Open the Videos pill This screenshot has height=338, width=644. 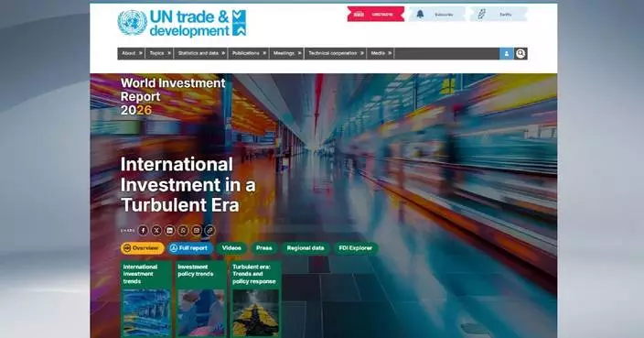tap(231, 248)
